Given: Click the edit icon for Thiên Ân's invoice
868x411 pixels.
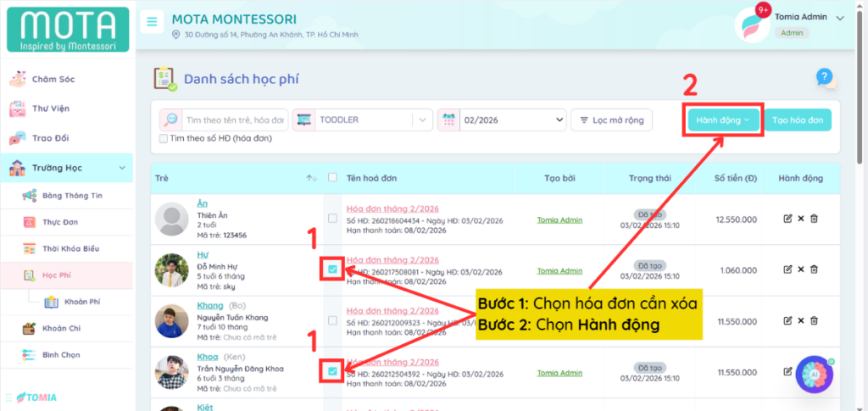Looking at the screenshot, I should tap(787, 219).
